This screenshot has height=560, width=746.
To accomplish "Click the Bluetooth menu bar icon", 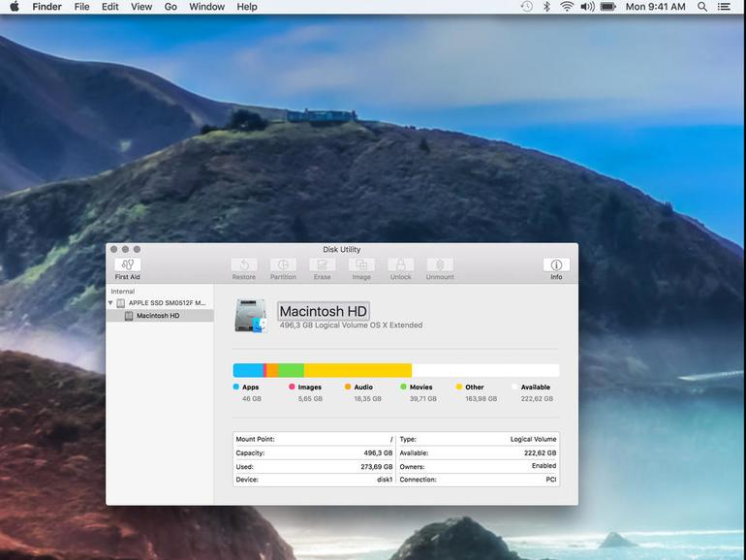I will pyautogui.click(x=546, y=7).
